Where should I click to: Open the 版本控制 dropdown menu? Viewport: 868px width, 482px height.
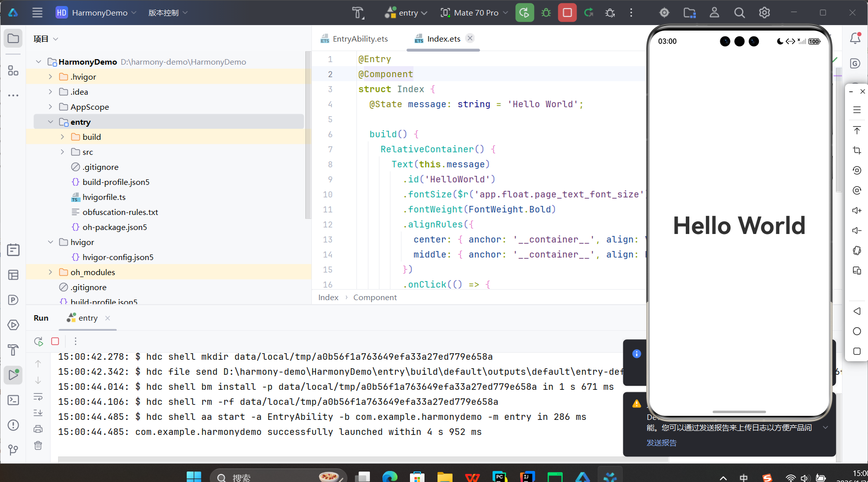click(168, 13)
